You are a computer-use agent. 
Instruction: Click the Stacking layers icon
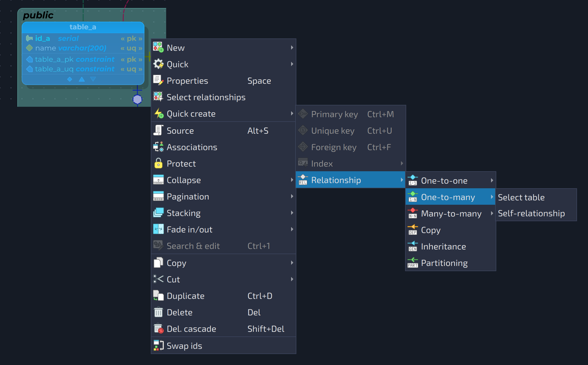[158, 213]
